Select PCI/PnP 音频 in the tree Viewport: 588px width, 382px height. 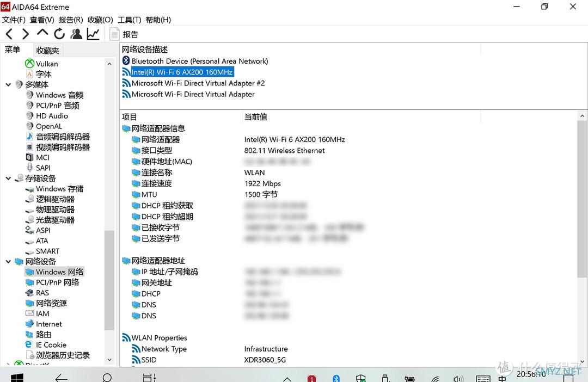(x=57, y=106)
